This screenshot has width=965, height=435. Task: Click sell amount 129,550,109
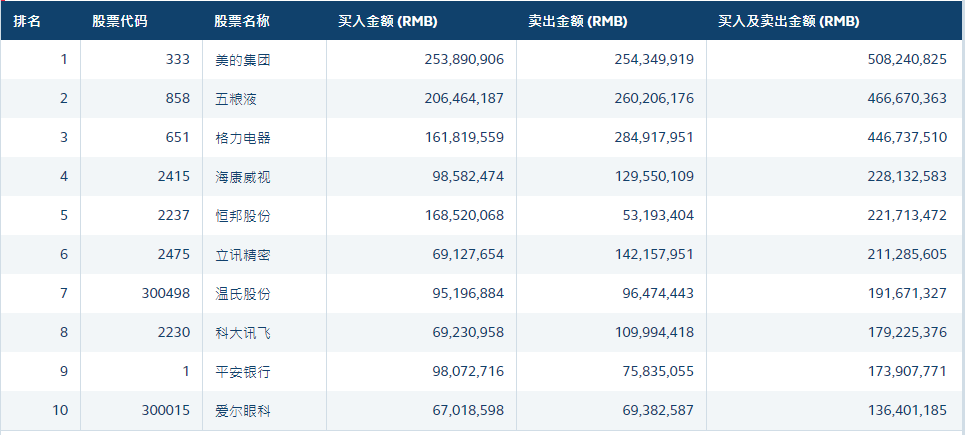tap(654, 177)
